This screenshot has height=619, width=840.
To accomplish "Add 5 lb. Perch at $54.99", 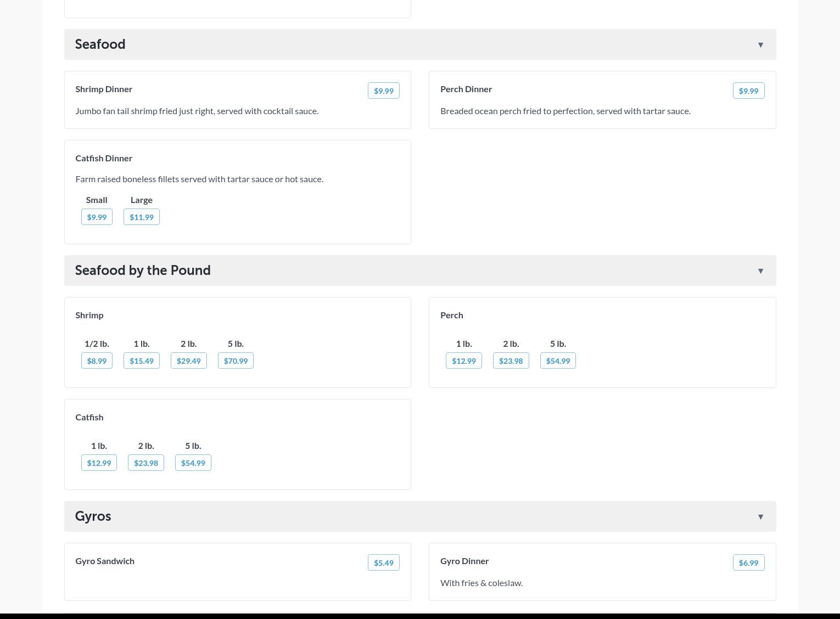I will (x=558, y=361).
